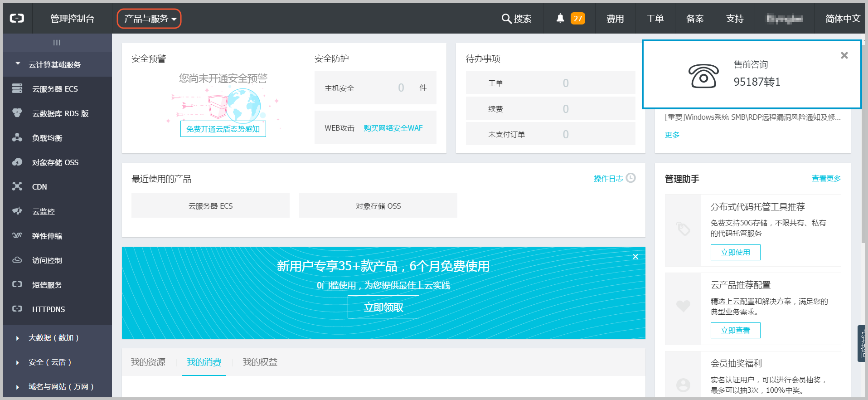Image resolution: width=868 pixels, height=400 pixels.
Task: Open the 简体中文 language selector
Action: [843, 19]
